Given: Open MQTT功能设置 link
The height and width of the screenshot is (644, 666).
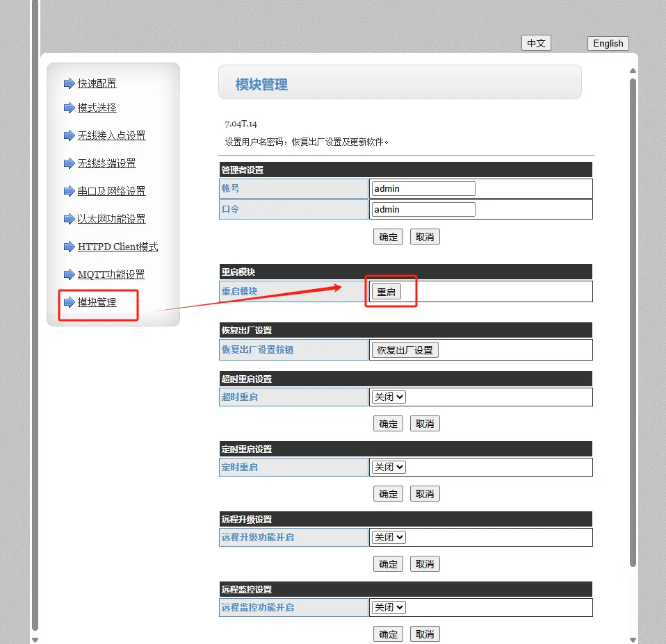Looking at the screenshot, I should coord(111,274).
